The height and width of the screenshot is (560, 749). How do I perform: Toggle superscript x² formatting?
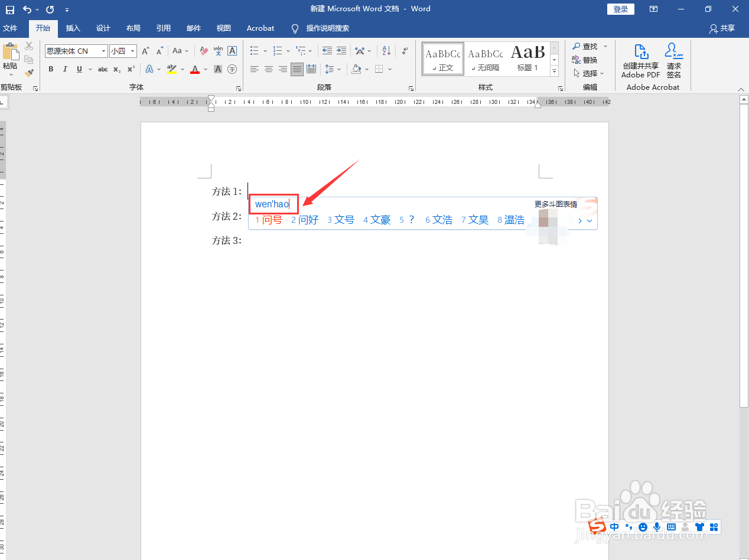(131, 69)
